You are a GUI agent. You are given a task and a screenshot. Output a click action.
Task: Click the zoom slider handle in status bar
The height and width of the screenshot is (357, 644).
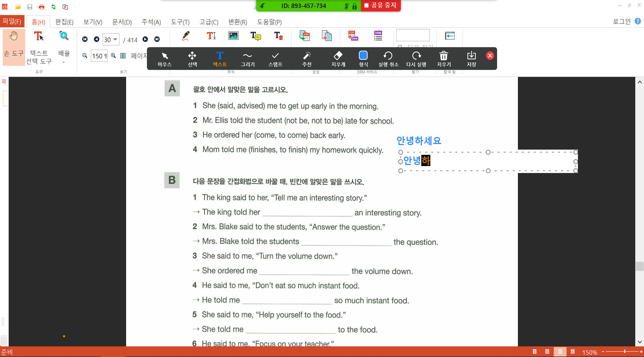pyautogui.click(x=625, y=352)
